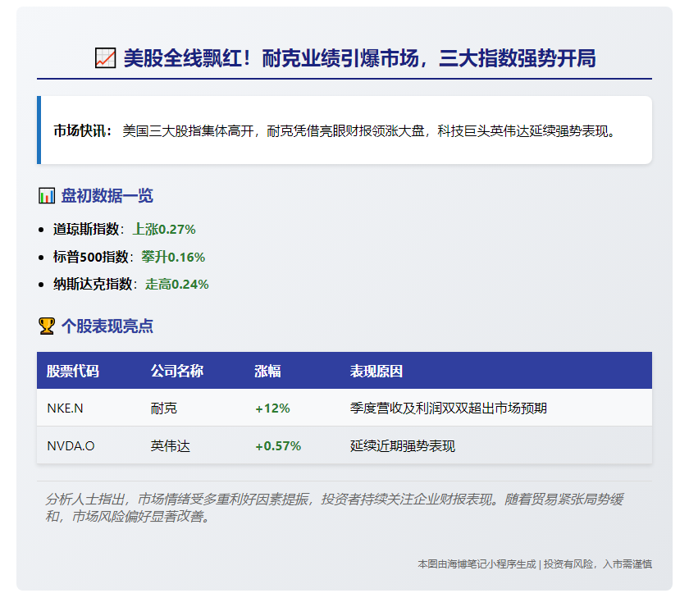
Task: Click the rising chart emoji in the title
Action: point(106,58)
